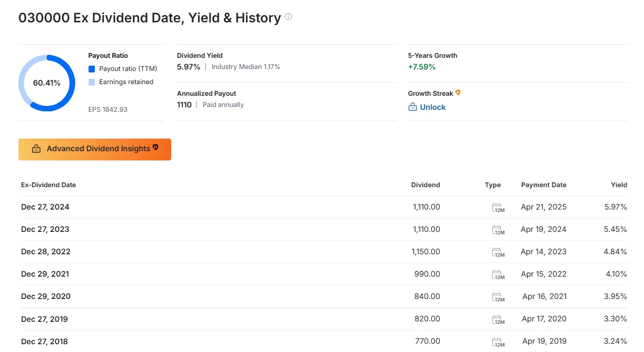Click the pro badge icon next to Growth Streak
The width and height of the screenshot is (644, 352).
pos(458,93)
